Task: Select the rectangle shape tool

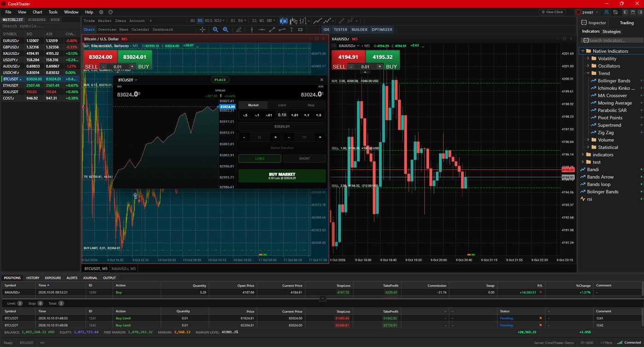Action: pyautogui.click(x=301, y=29)
